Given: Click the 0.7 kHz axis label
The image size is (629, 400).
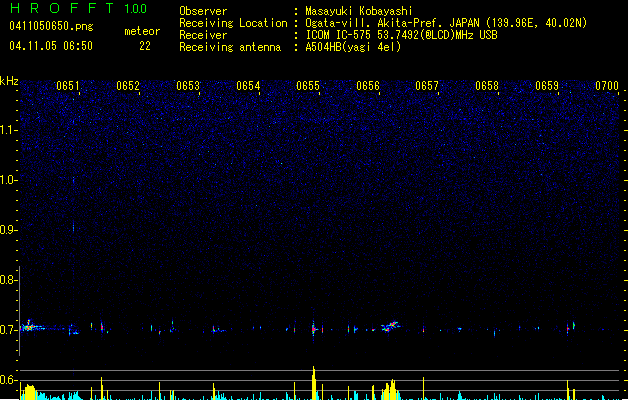Looking at the screenshot, I should [x=8, y=330].
